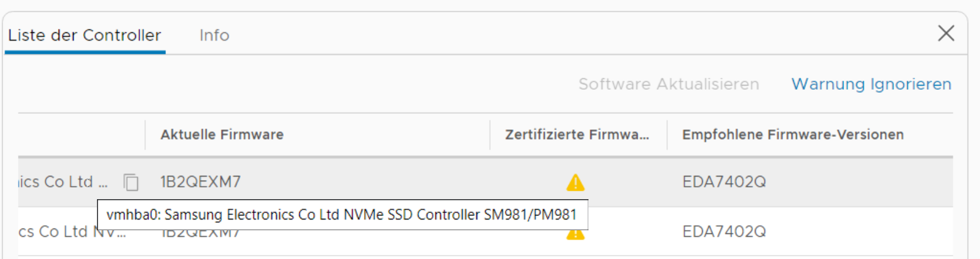Click column divider left of Empfohlene Firmware-Versionen

[668, 135]
